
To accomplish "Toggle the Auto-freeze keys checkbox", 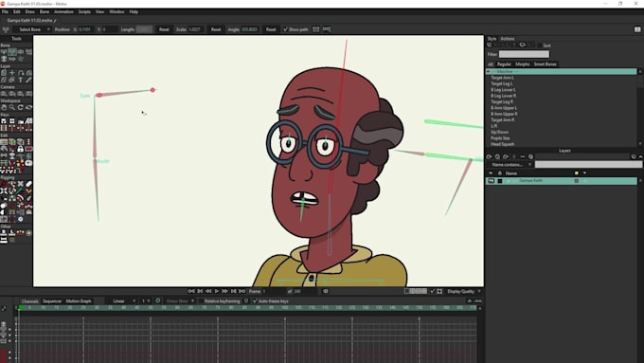I will tap(255, 301).
